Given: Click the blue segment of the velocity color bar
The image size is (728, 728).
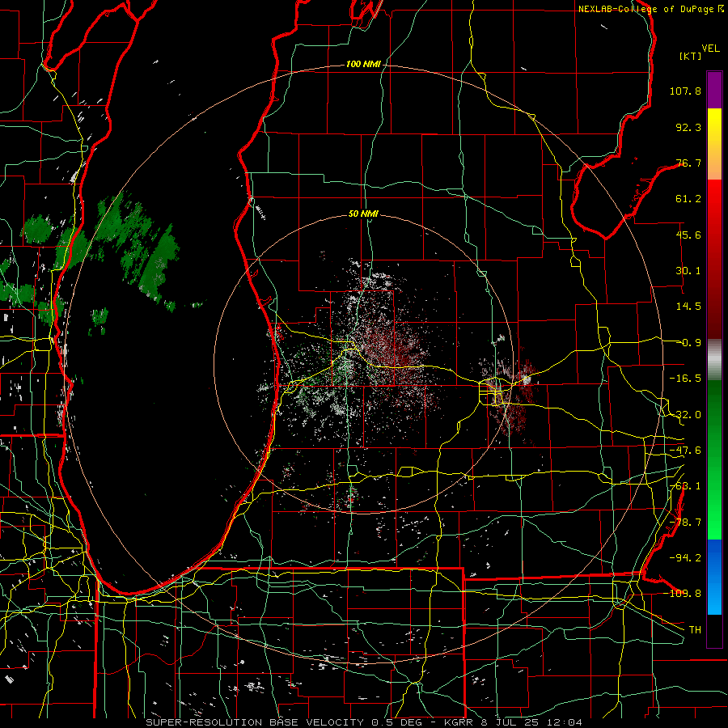Looking at the screenshot, I should pos(714,577).
